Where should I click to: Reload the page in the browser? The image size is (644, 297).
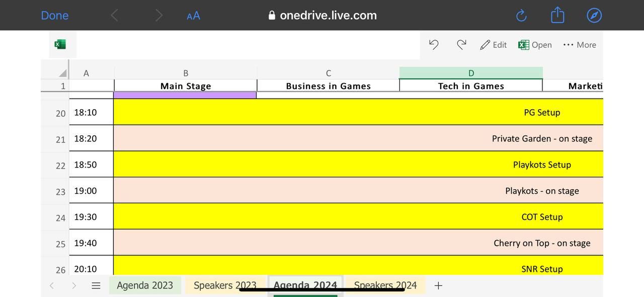[x=521, y=16]
